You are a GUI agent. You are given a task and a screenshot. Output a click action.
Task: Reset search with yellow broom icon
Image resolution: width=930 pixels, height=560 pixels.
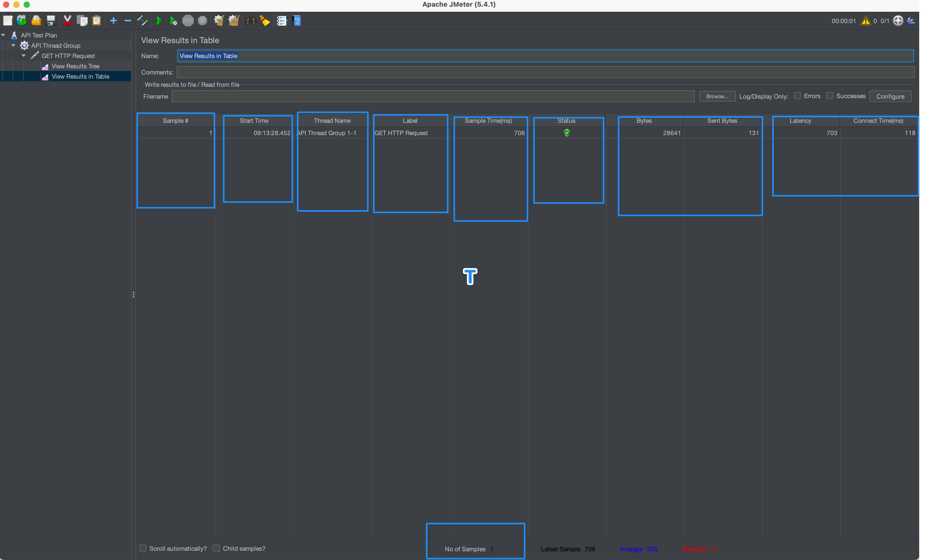(265, 21)
